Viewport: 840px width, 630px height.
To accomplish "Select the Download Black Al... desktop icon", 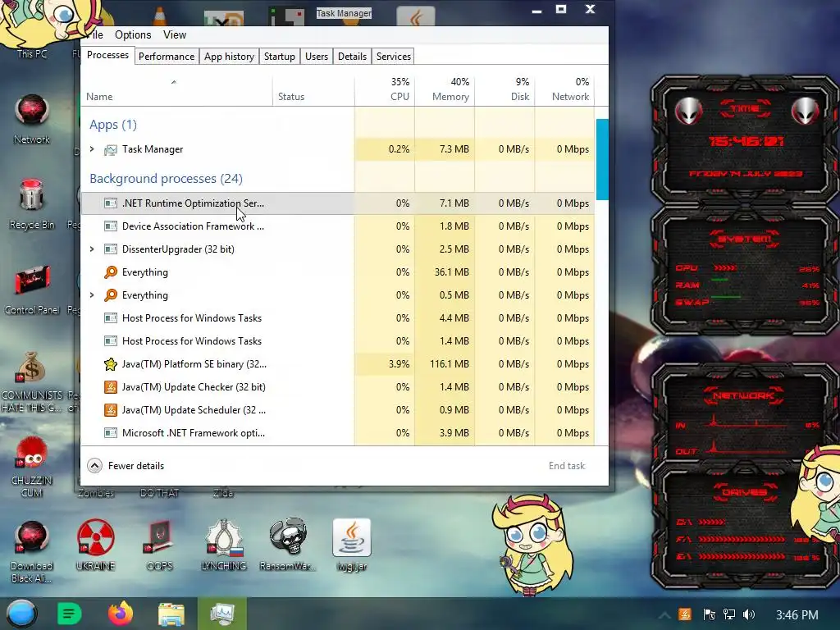I will (x=32, y=552).
